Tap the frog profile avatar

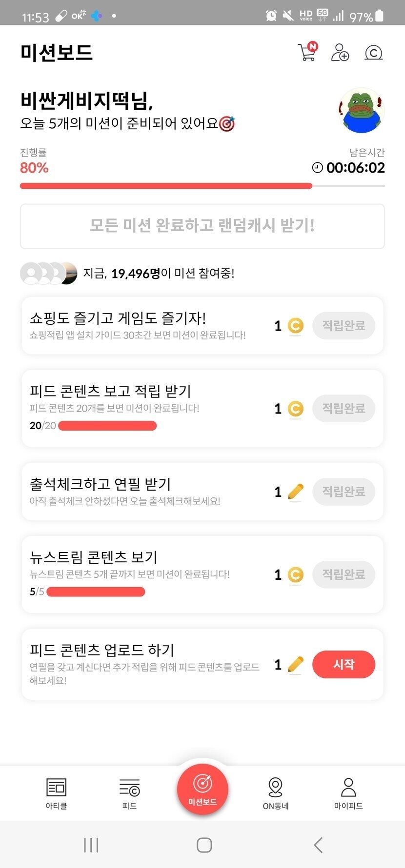tap(361, 111)
